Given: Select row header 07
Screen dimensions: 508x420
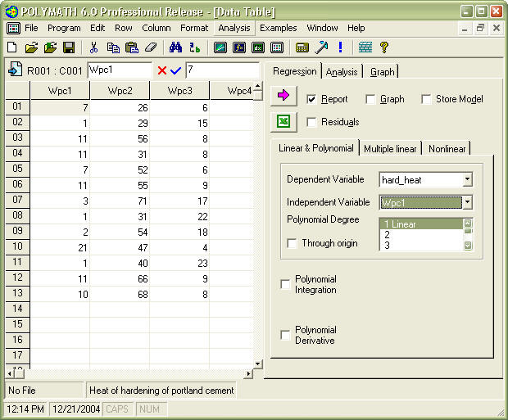Looking at the screenshot, I should pos(17,200).
